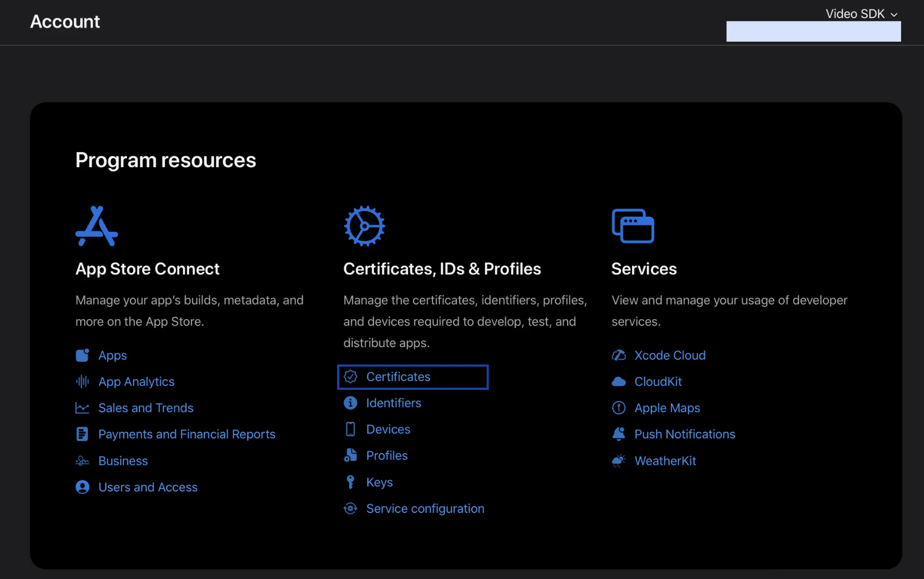This screenshot has height=579, width=924.
Task: Open Service configuration
Action: pos(425,509)
